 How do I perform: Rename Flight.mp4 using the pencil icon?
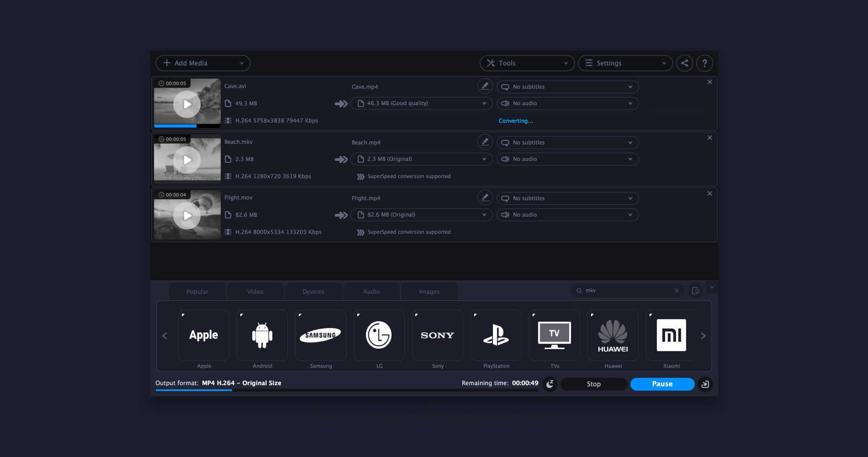pyautogui.click(x=485, y=197)
